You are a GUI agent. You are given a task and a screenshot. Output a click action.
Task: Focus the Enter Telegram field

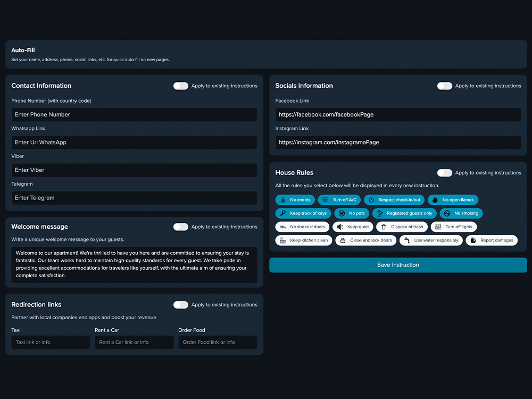point(134,198)
